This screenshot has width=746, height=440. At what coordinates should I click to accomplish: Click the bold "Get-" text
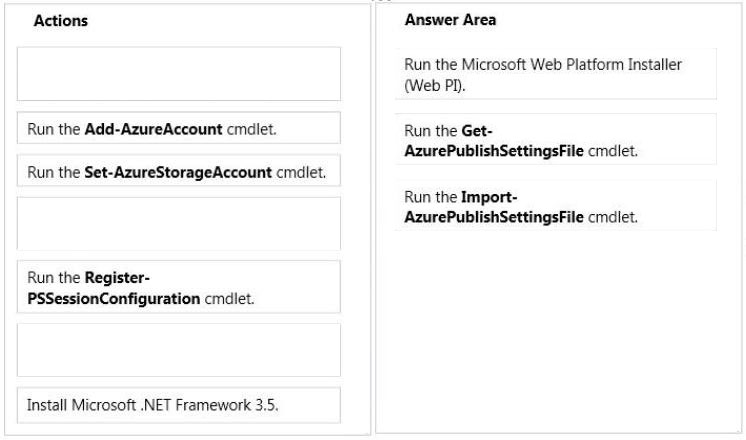pyautogui.click(x=477, y=130)
